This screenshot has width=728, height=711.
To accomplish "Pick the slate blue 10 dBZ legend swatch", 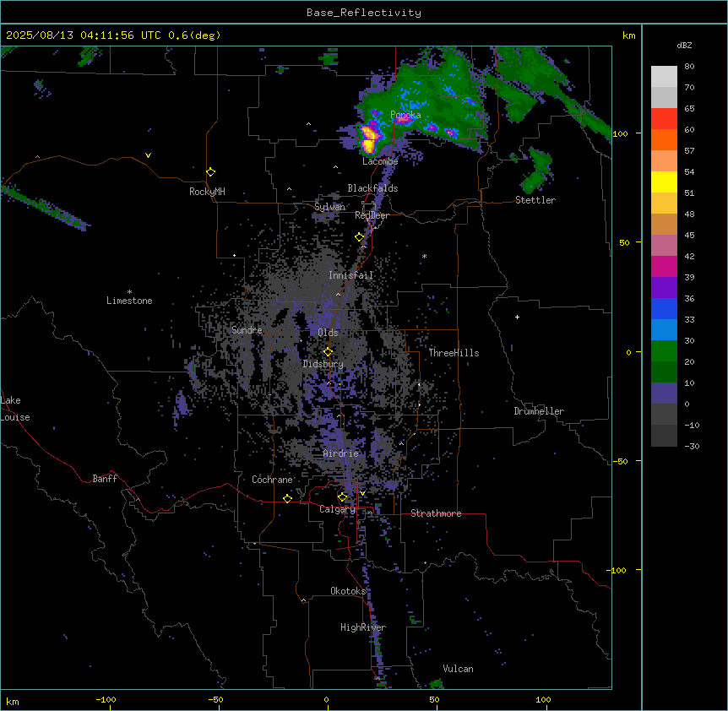I will point(664,393).
